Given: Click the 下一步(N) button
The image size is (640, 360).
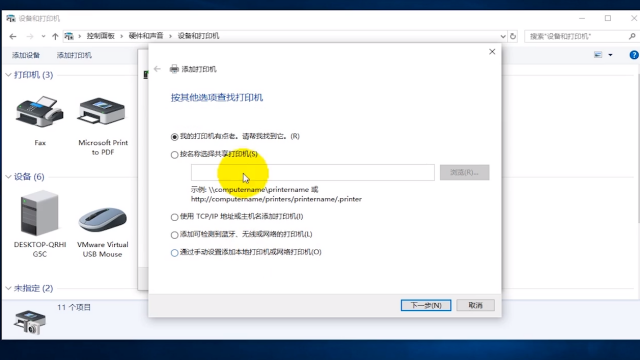Looking at the screenshot, I should (426, 305).
